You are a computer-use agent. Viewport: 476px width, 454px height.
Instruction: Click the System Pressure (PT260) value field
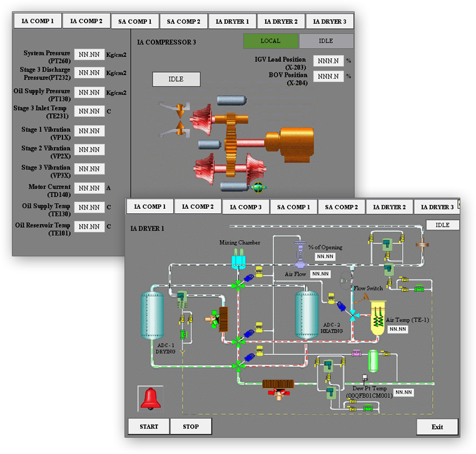(89, 55)
